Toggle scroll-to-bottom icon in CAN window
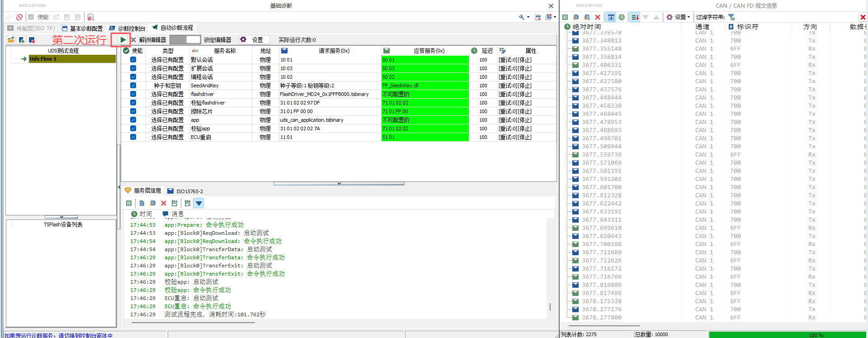The height and width of the screenshot is (338, 868). (x=611, y=17)
